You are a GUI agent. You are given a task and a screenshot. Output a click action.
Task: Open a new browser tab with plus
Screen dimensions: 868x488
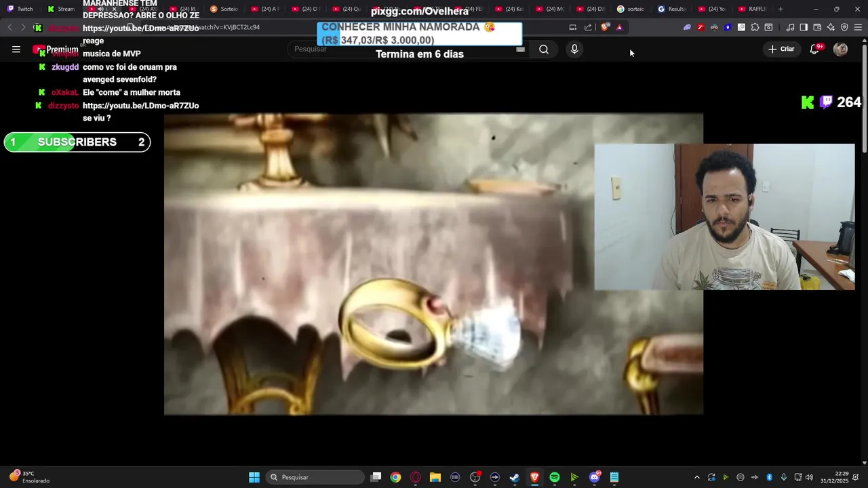(x=781, y=9)
